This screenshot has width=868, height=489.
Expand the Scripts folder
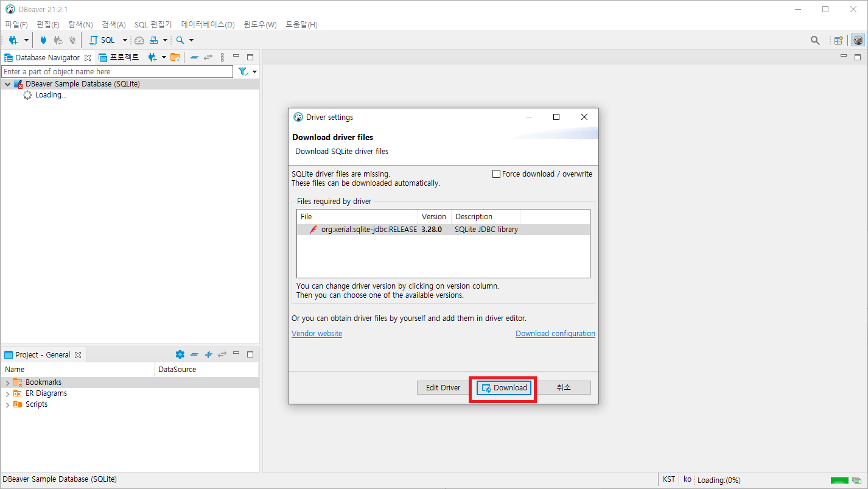point(7,404)
